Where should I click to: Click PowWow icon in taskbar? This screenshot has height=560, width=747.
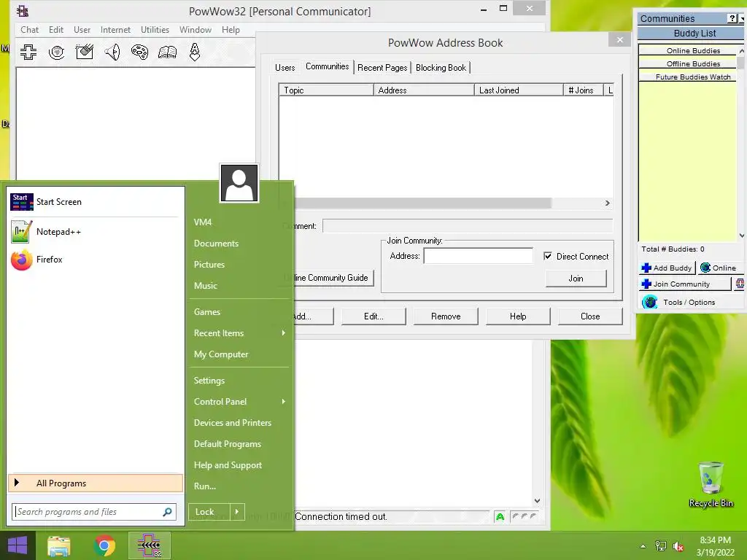point(150,545)
